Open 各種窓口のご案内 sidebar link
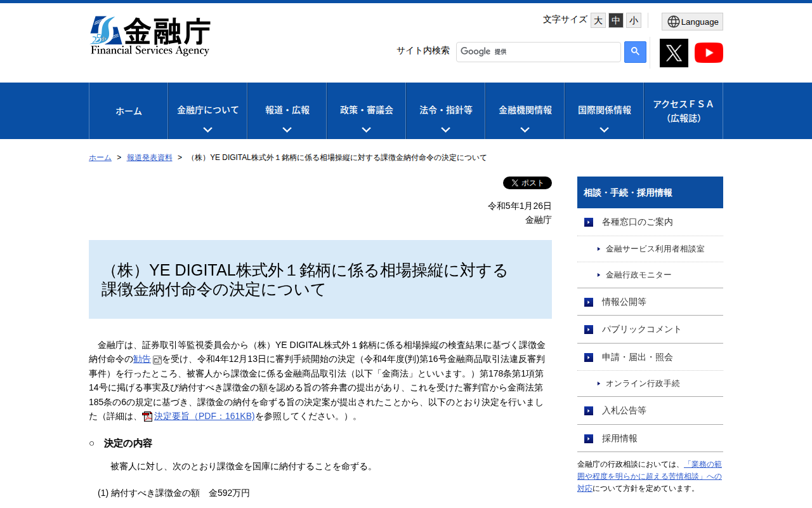This screenshot has width=812, height=508. tap(638, 222)
